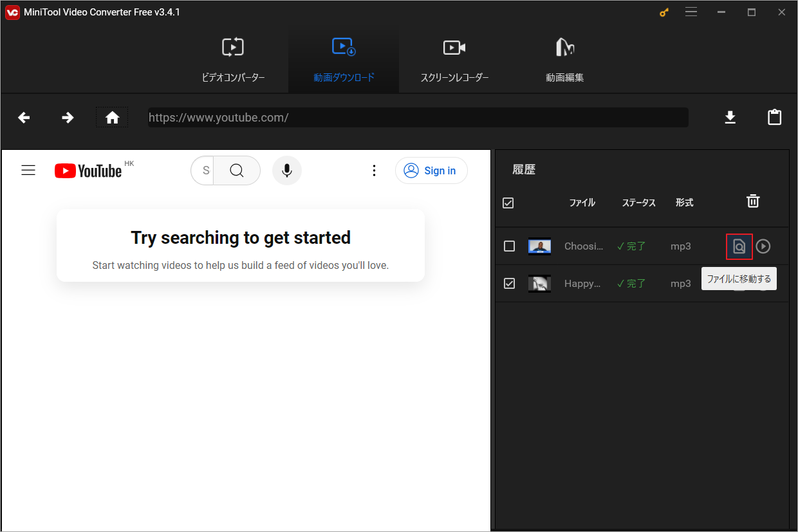
Task: Open YouTube three-dot settings menu
Action: [374, 170]
